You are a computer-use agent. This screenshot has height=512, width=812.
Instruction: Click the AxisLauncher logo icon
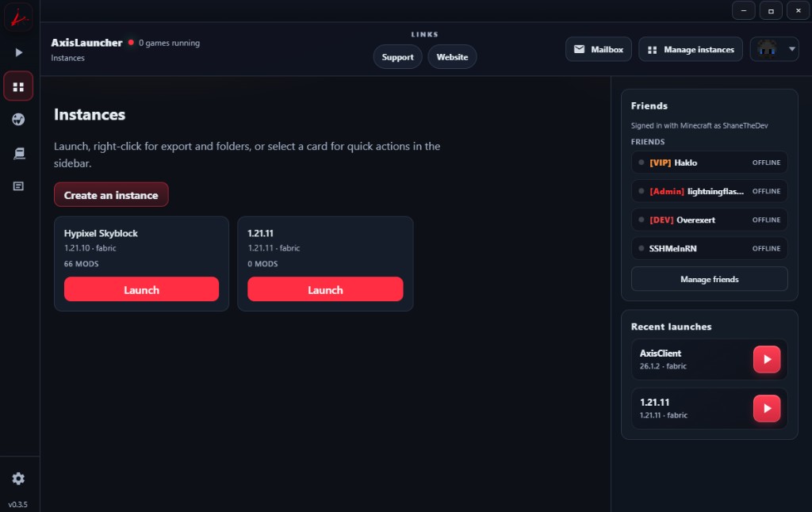[19, 17]
